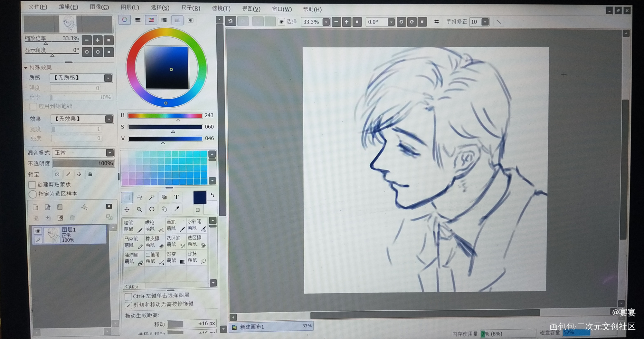Select the 橡皮擦 eraser brush
The height and width of the screenshot is (339, 644).
pyautogui.click(x=155, y=242)
